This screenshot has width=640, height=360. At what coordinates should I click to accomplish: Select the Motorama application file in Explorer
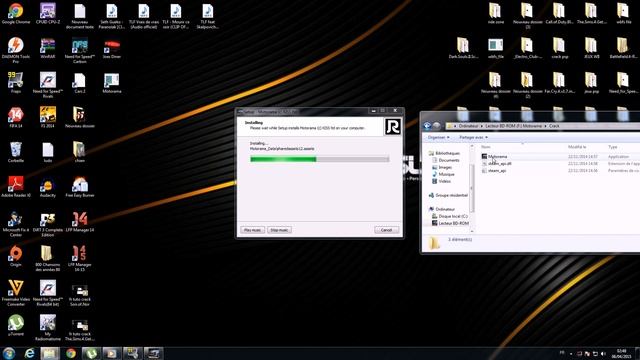click(498, 157)
